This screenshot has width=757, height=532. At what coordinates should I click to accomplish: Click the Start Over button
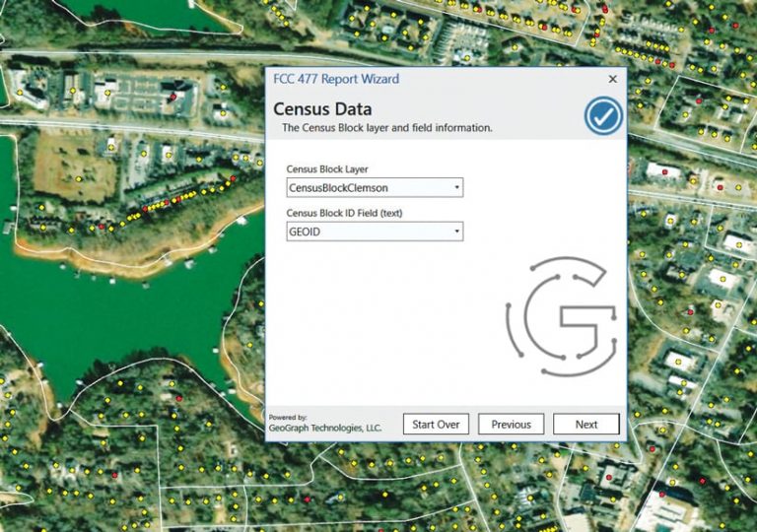(436, 424)
